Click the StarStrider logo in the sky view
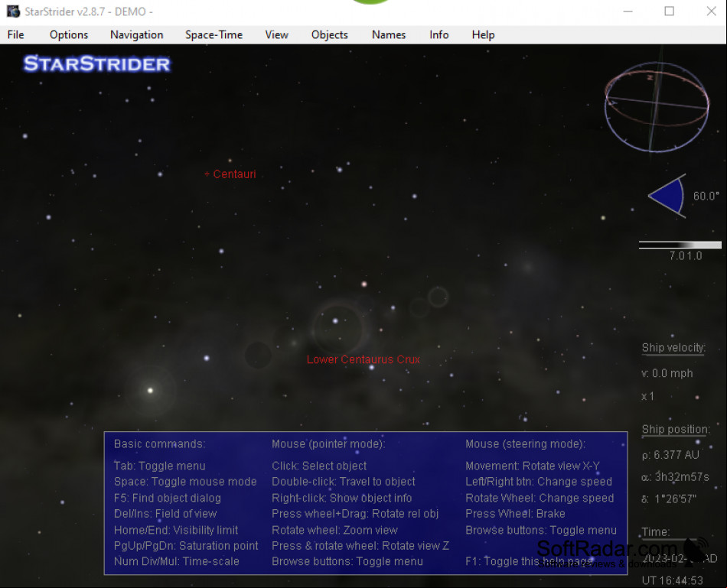The height and width of the screenshot is (588, 727). click(97, 63)
